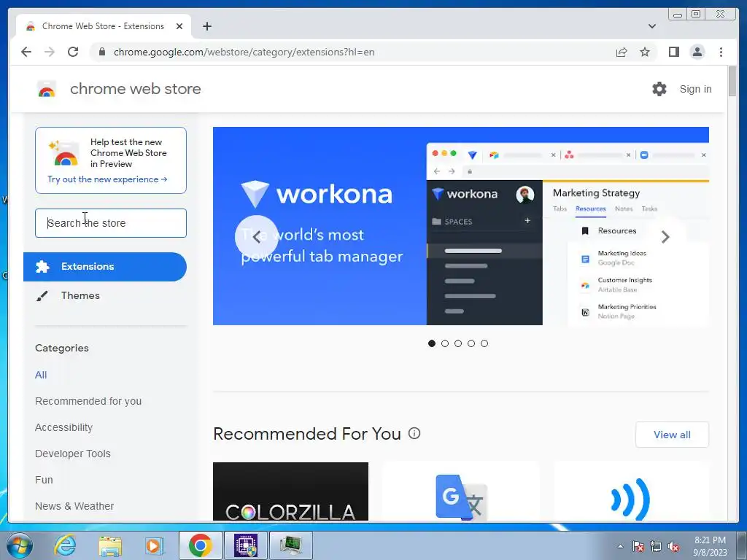Show the next carousel slide

click(665, 237)
